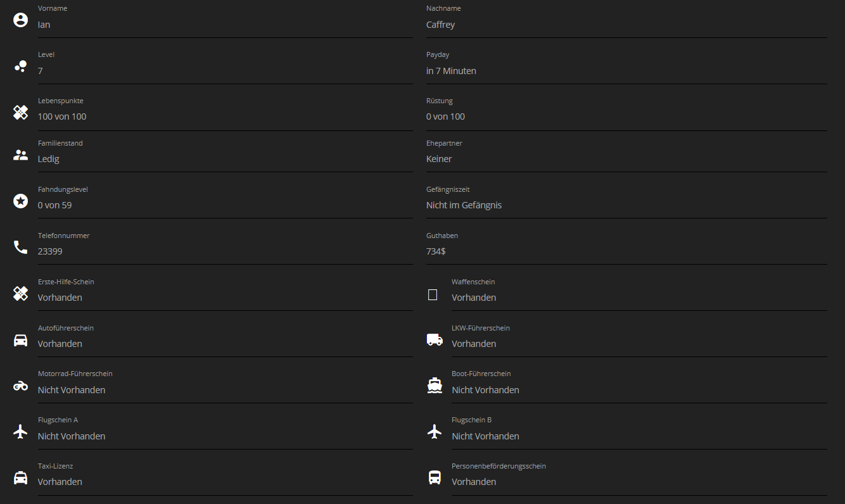Click the truck icon beside LKW-Führerschein

point(435,340)
